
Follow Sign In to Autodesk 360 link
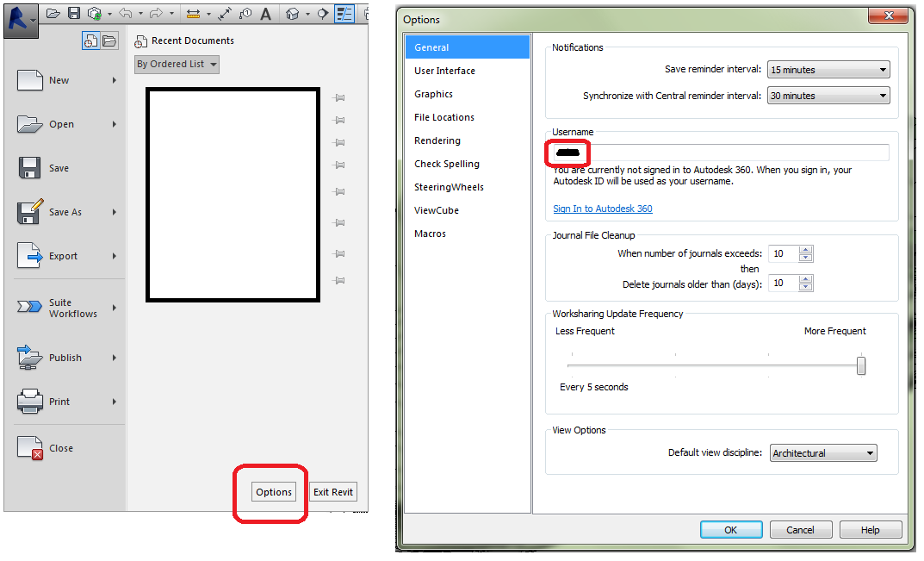click(602, 209)
